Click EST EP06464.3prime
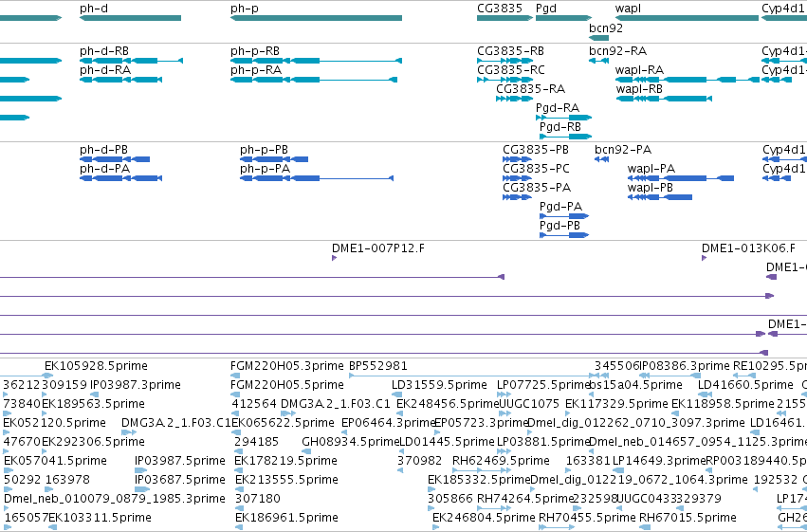 coord(389,423)
